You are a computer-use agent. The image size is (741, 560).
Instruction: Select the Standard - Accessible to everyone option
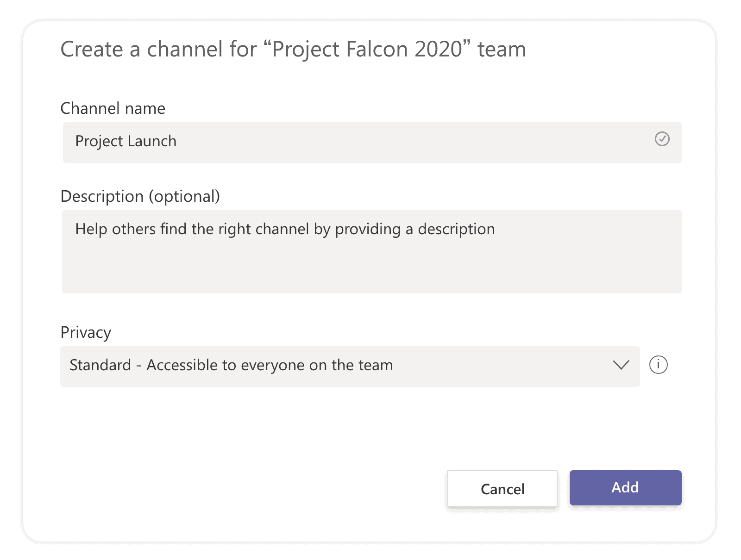(231, 365)
